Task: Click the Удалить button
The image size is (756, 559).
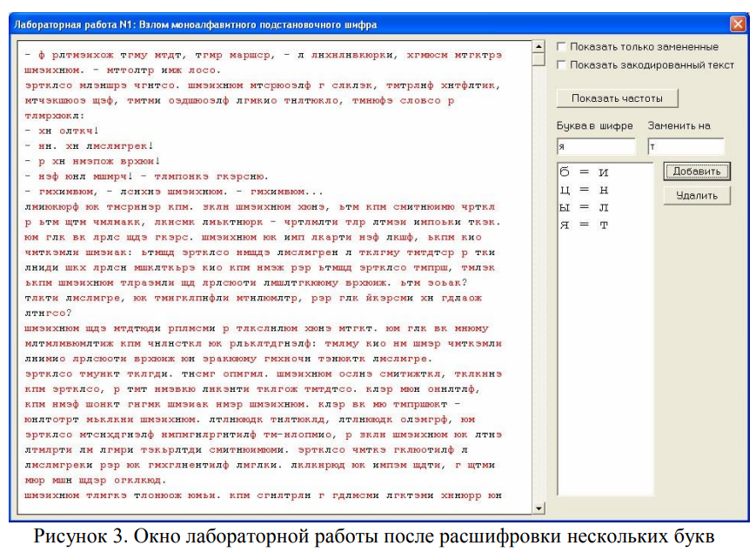Action: [x=697, y=195]
